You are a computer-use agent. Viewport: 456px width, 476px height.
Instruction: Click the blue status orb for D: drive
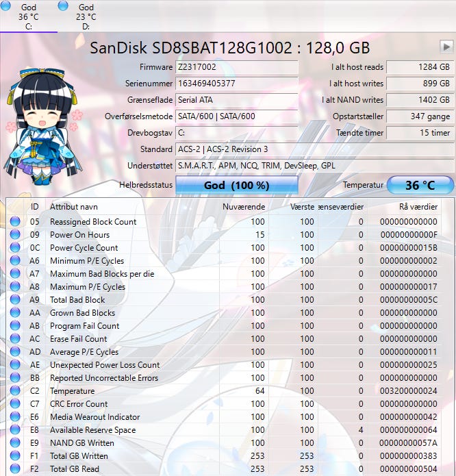(x=63, y=5)
